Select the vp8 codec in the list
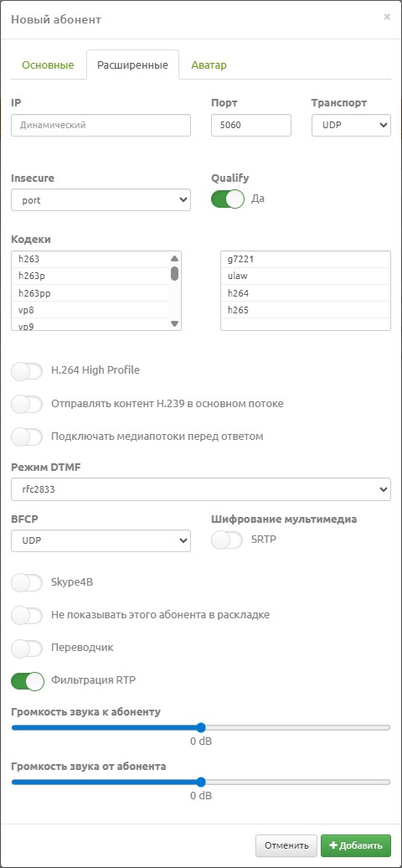 [x=90, y=310]
